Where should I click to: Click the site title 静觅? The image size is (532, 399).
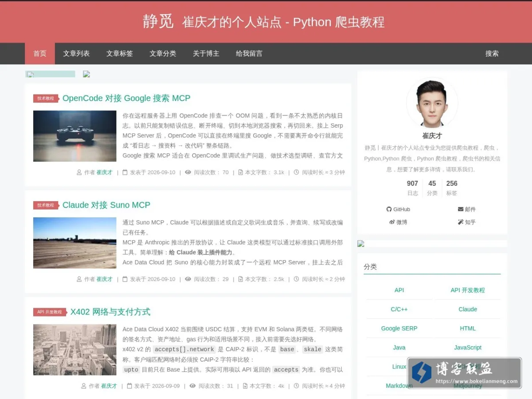click(x=158, y=21)
